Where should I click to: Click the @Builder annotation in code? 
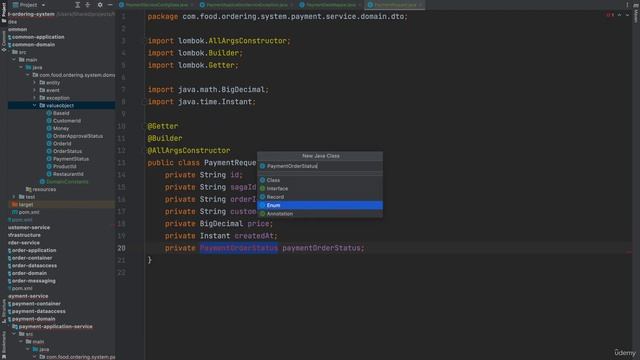[165, 138]
